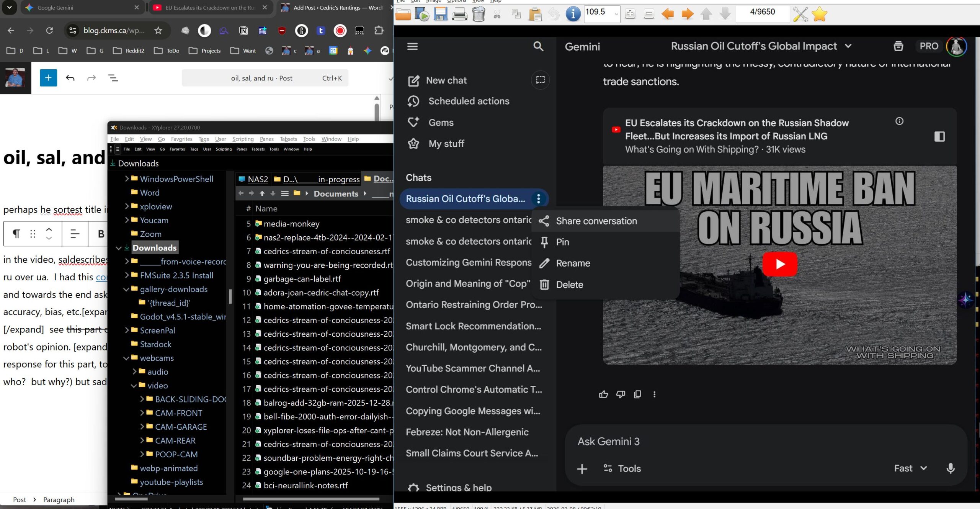
Task: Select the Youcam folder in tree
Action: [x=154, y=220]
